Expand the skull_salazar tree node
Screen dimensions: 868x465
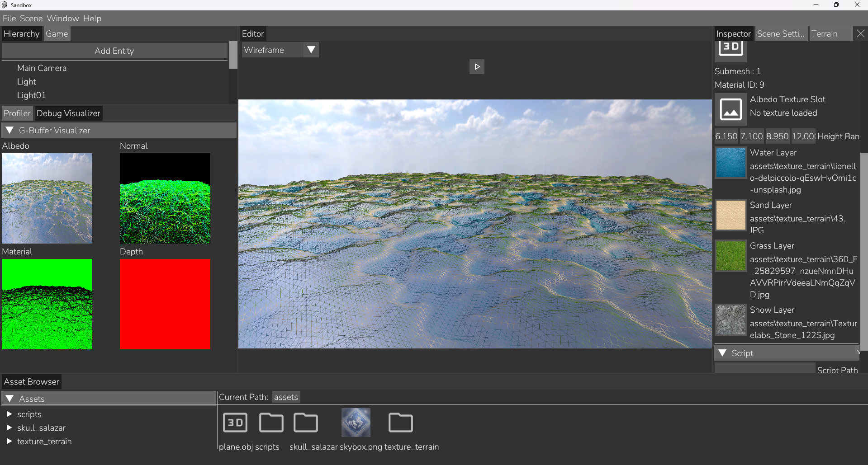coord(9,427)
